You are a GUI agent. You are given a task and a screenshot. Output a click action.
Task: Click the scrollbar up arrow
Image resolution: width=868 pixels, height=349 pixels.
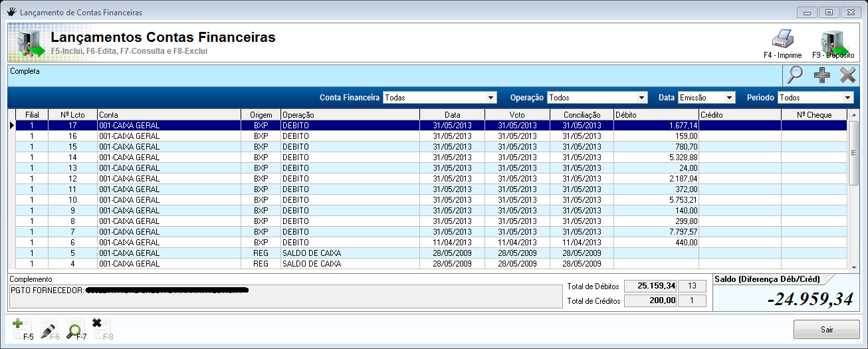click(x=854, y=114)
